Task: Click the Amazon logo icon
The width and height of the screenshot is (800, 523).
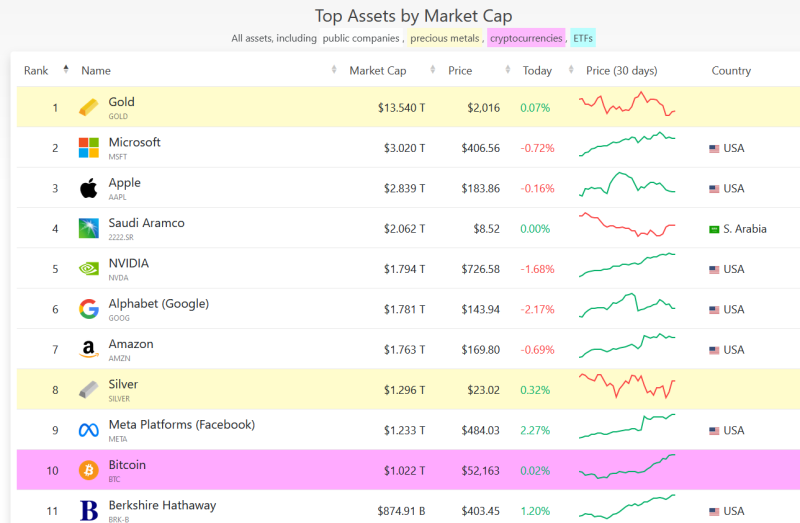Action: pyautogui.click(x=88, y=350)
